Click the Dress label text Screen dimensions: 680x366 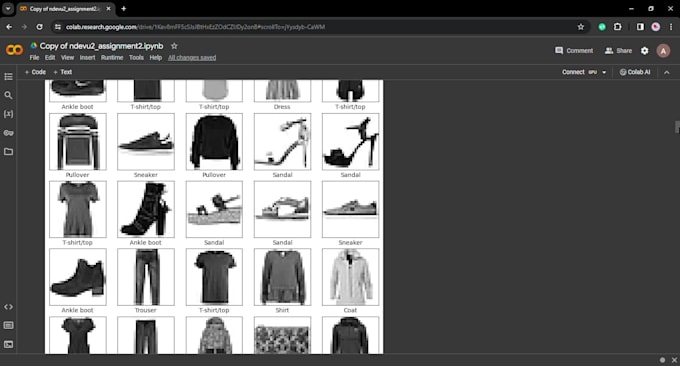tap(282, 107)
